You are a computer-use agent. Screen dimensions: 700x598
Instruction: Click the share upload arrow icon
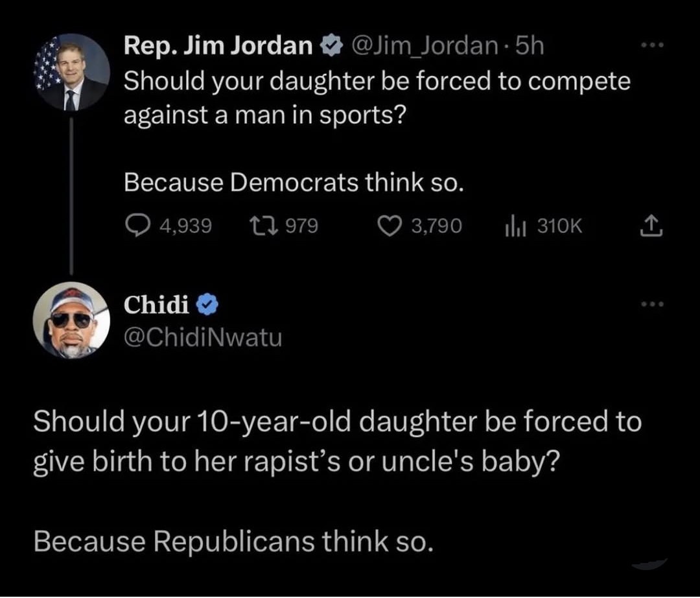pos(651,225)
